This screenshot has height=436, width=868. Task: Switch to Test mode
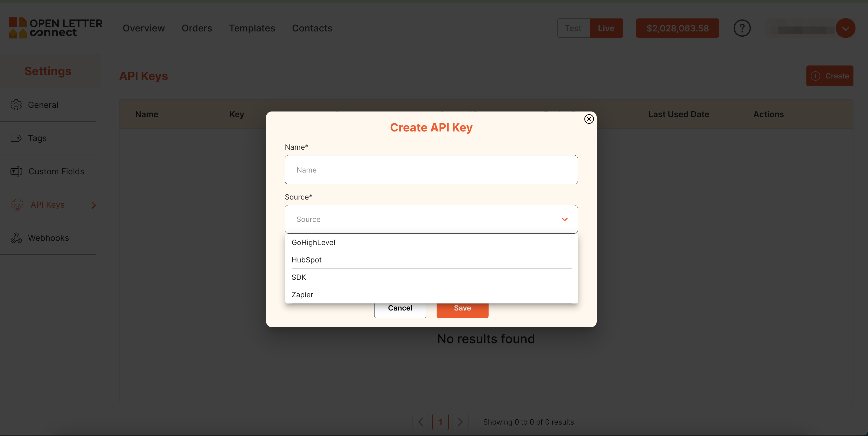[573, 28]
